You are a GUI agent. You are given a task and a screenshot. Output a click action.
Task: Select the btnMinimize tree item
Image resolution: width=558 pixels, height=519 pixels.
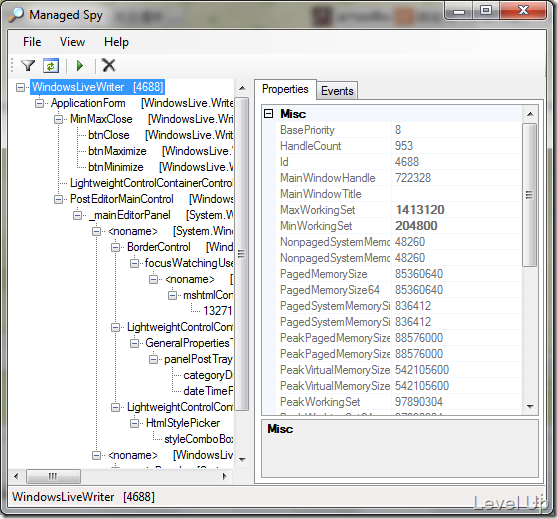[116, 167]
